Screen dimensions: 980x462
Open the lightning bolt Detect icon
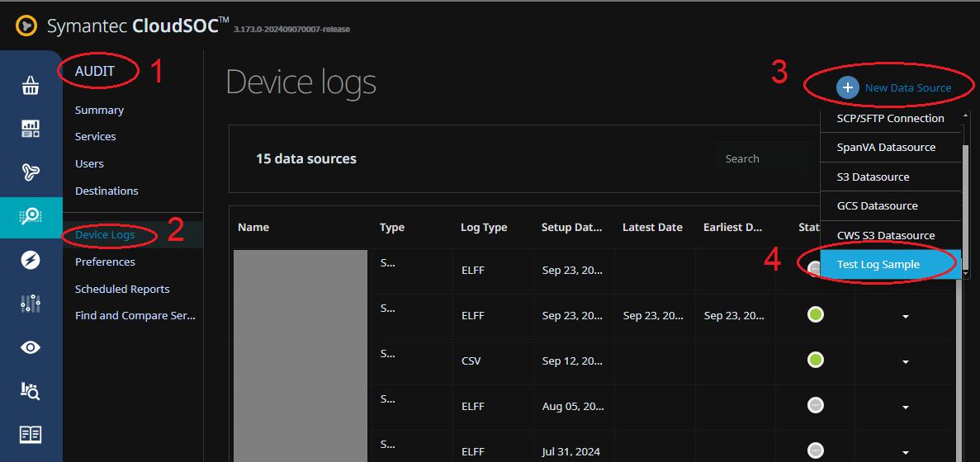pos(31,260)
